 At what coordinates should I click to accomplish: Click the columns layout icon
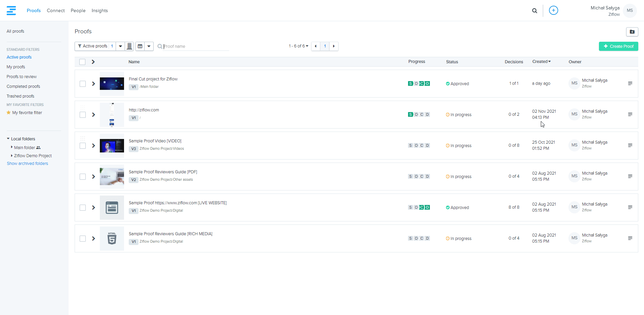click(x=140, y=46)
